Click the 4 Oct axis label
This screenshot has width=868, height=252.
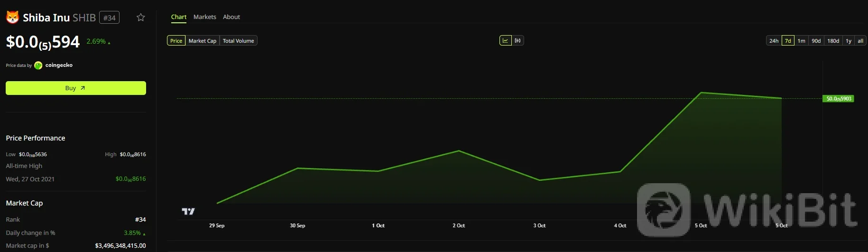click(620, 225)
